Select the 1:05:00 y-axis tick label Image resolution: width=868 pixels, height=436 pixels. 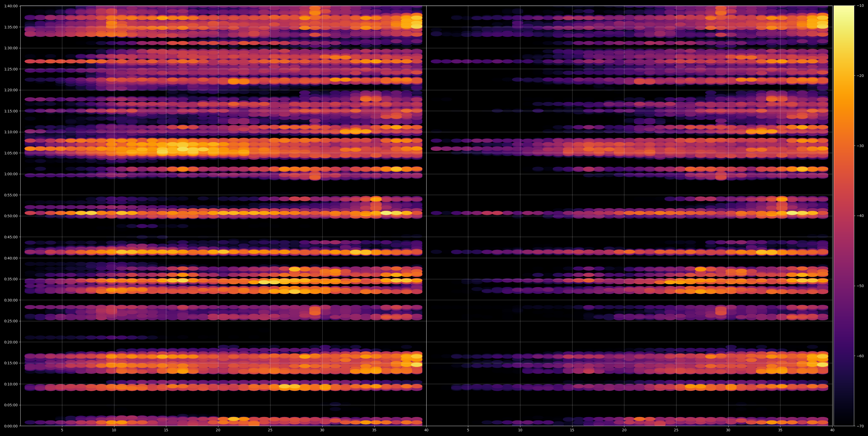[x=10, y=153]
